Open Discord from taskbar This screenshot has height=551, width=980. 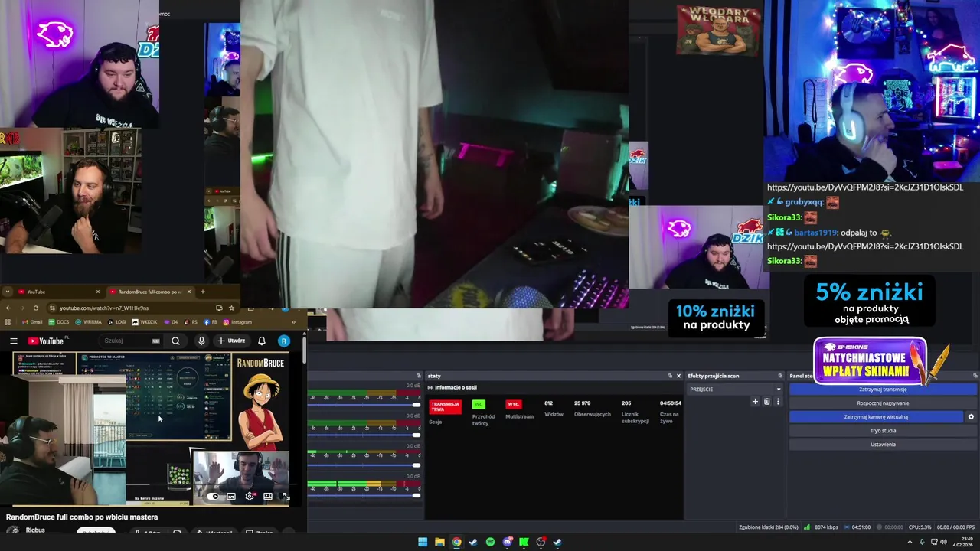tap(507, 542)
